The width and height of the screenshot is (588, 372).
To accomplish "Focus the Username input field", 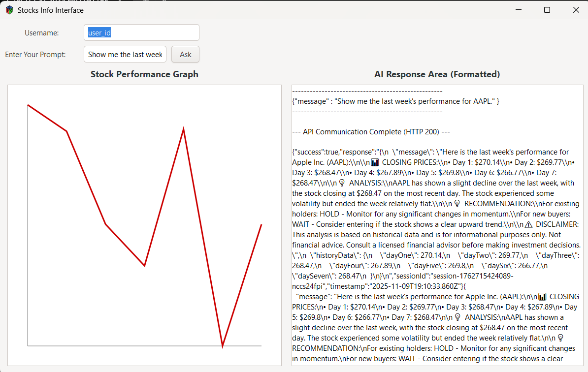I will [141, 32].
